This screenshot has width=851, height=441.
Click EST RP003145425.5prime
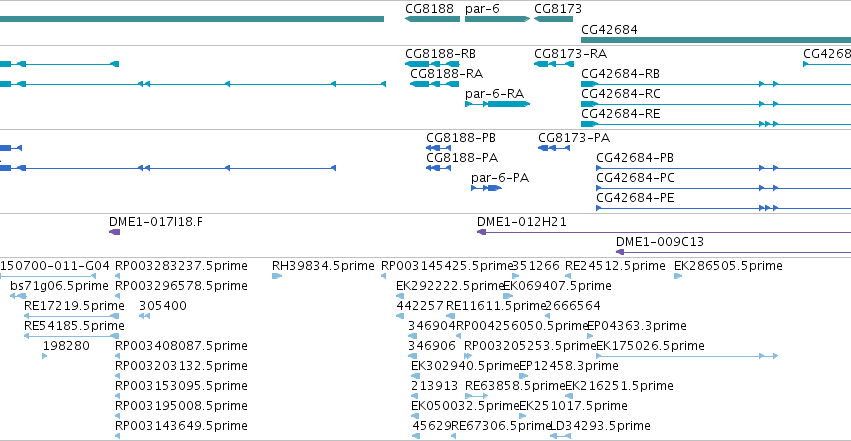point(384,276)
